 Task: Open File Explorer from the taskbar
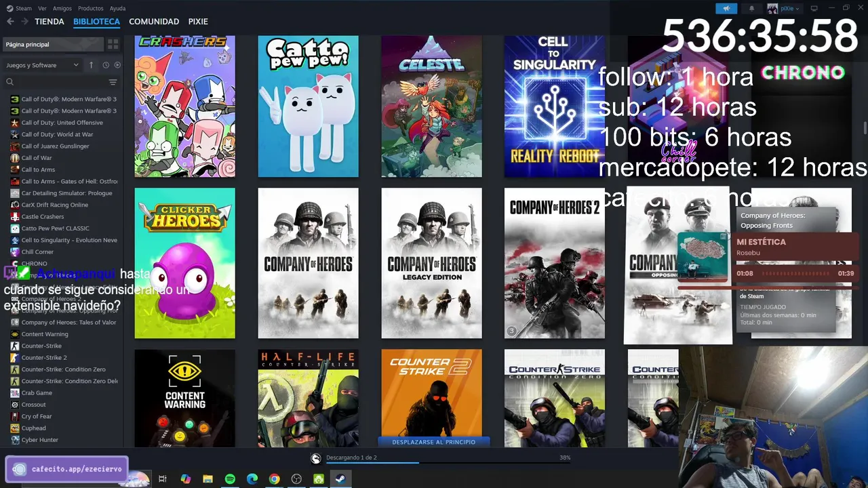point(208,479)
